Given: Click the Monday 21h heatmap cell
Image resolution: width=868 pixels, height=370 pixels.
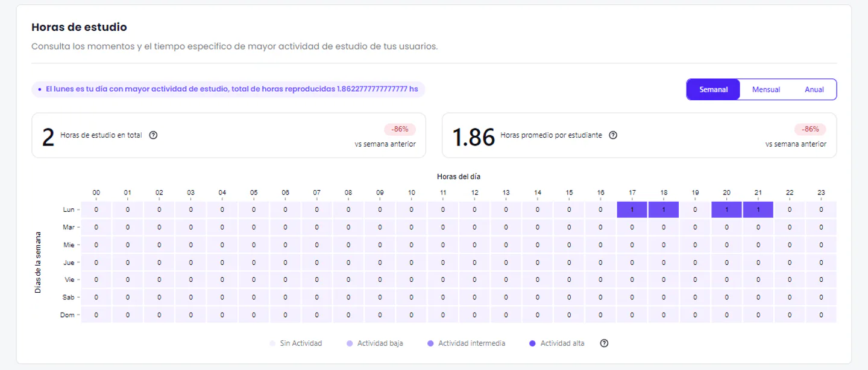Looking at the screenshot, I should (758, 209).
